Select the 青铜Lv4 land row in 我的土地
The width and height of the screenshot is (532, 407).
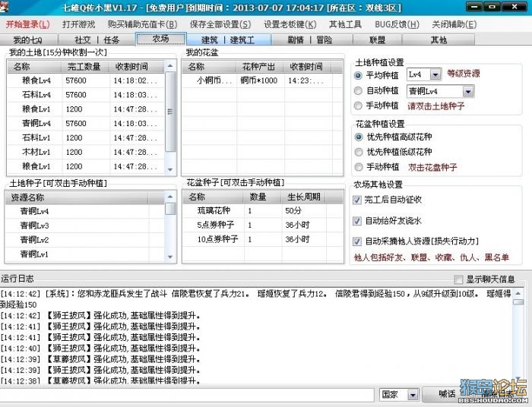point(86,123)
